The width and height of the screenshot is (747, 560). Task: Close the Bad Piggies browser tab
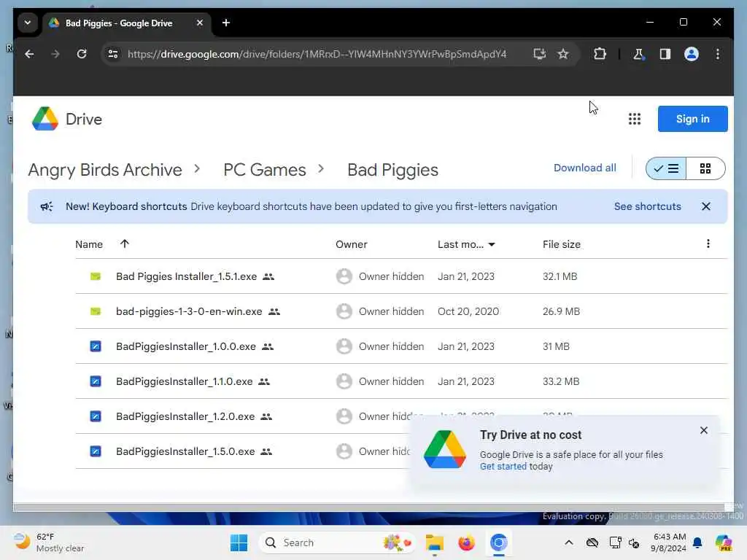click(x=200, y=23)
